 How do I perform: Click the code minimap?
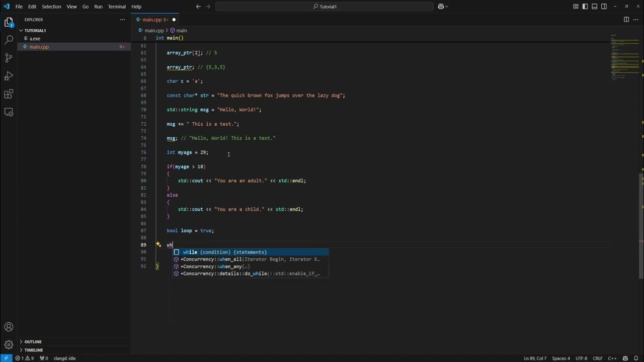pyautogui.click(x=624, y=57)
